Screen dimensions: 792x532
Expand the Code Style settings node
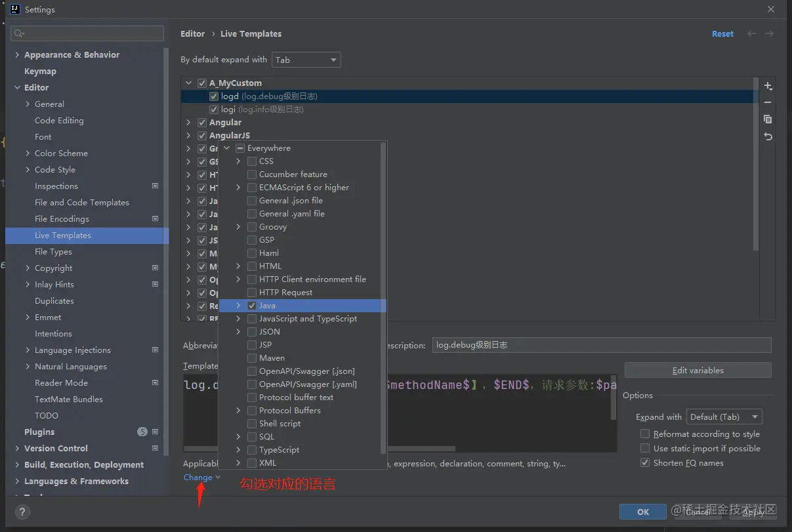click(x=28, y=170)
